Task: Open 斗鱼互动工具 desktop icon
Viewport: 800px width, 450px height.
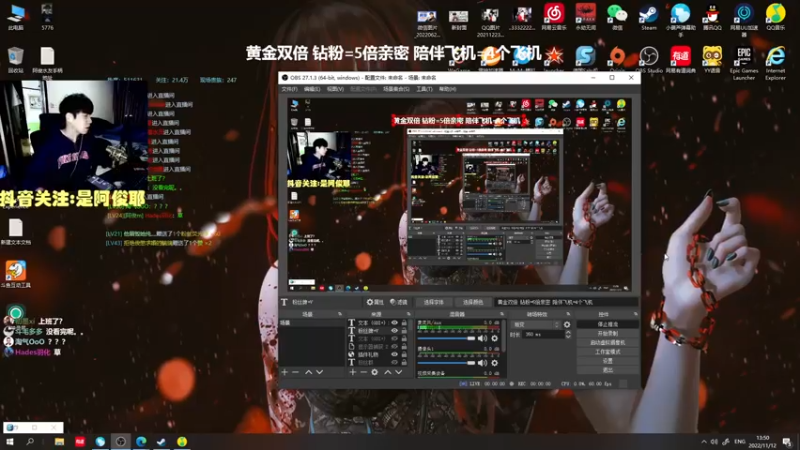Action: pyautogui.click(x=16, y=274)
